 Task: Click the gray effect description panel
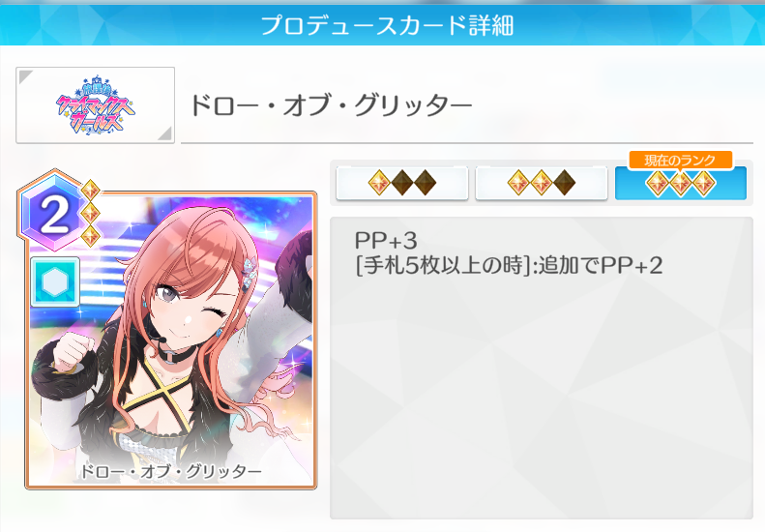click(x=542, y=369)
